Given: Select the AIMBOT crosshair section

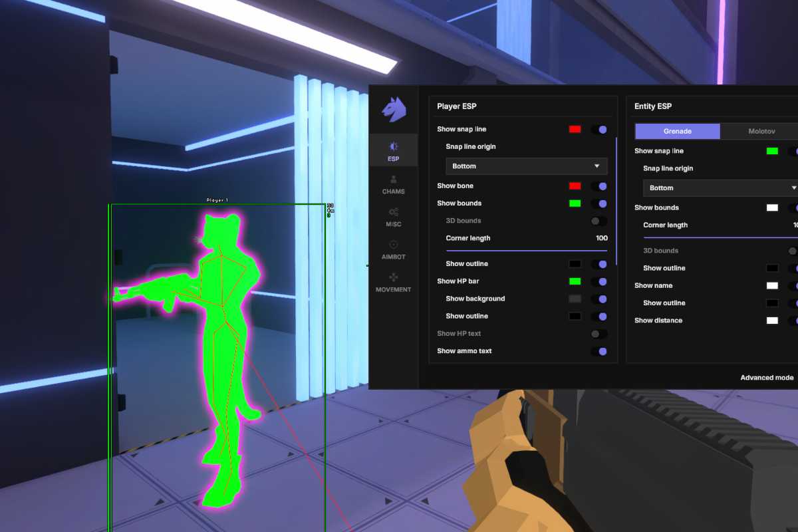Looking at the screenshot, I should point(393,249).
